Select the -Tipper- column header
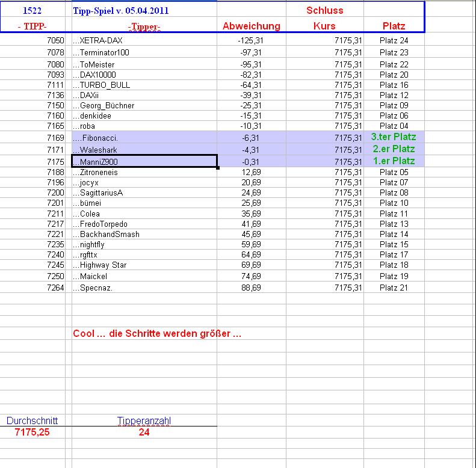476x468 pixels. (144, 25)
